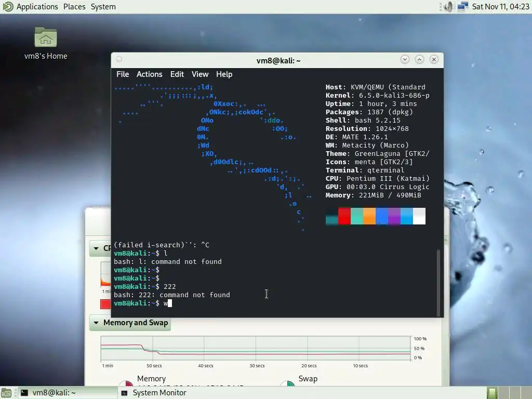
Task: Open the Help menu in terminal
Action: click(224, 74)
